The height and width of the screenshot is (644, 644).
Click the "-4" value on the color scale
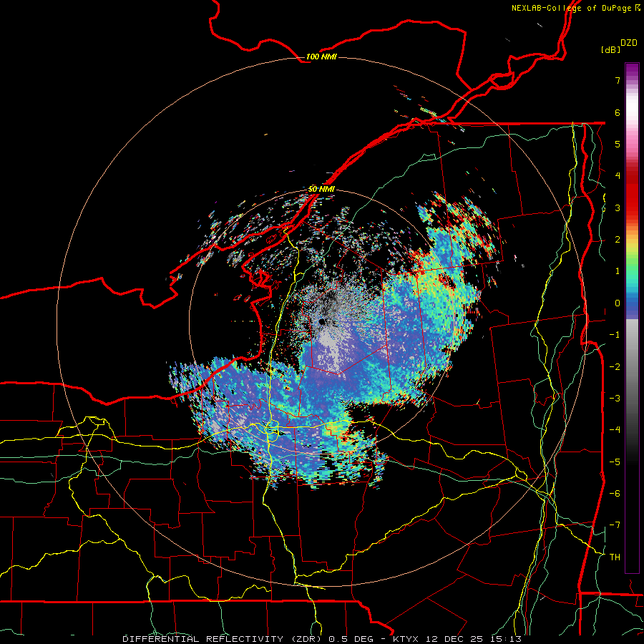tap(615, 430)
